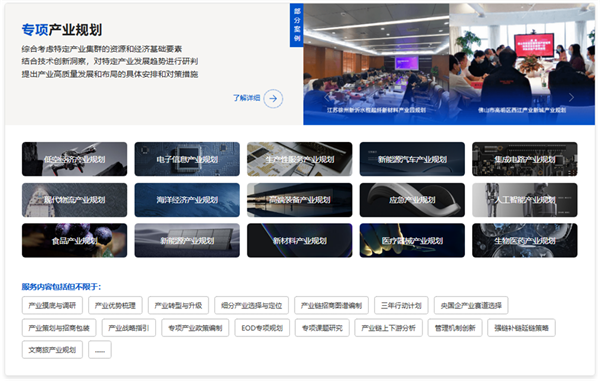Click the 部分案例 vertical blue label
This screenshot has width=600, height=381.
pyautogui.click(x=297, y=25)
